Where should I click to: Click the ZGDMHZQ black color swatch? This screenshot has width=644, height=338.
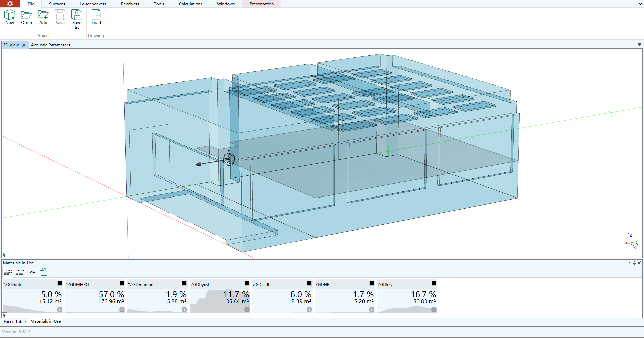click(122, 283)
